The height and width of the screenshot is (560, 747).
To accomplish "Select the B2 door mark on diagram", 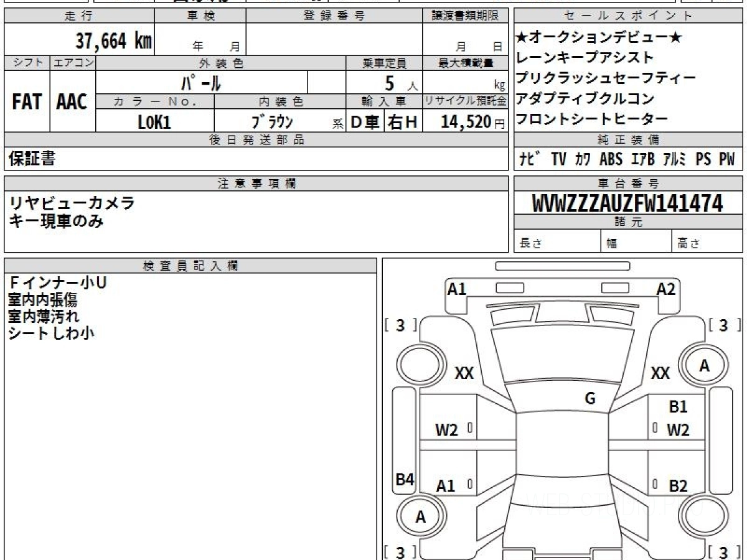I will pyautogui.click(x=679, y=486).
